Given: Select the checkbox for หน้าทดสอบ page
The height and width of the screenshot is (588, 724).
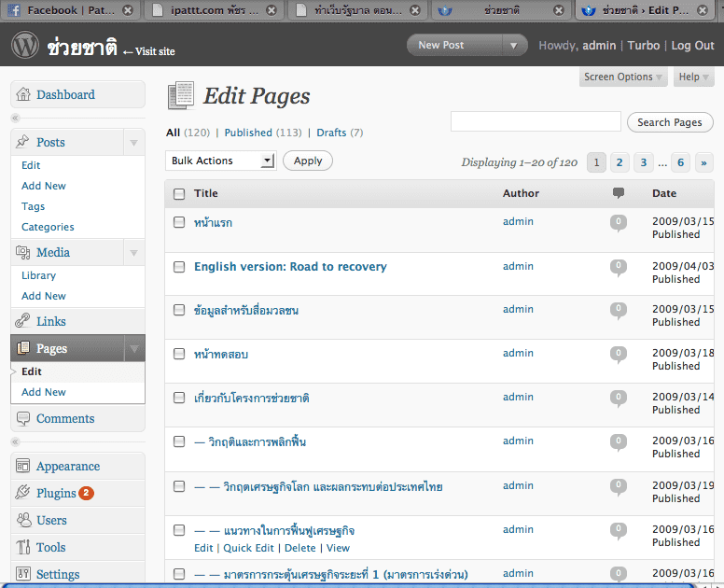Looking at the screenshot, I should pos(180,355).
